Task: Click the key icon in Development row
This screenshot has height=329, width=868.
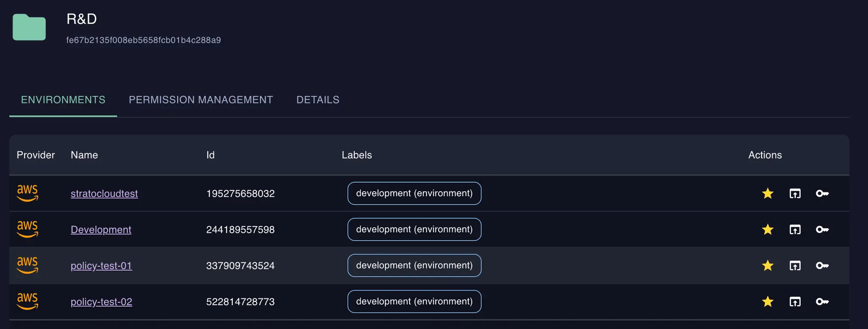Action: tap(822, 229)
